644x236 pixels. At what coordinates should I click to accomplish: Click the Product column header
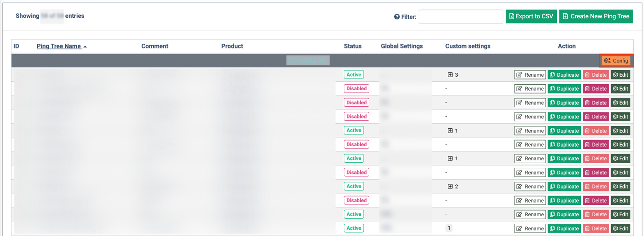pos(232,46)
